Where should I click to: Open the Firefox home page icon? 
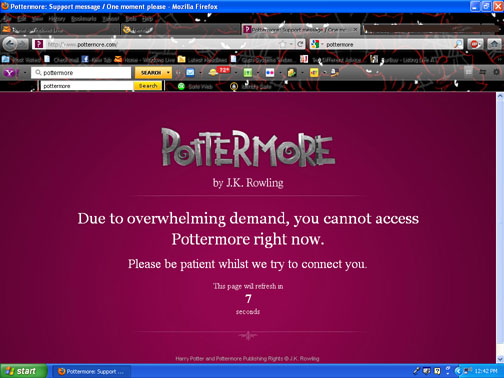tap(494, 44)
